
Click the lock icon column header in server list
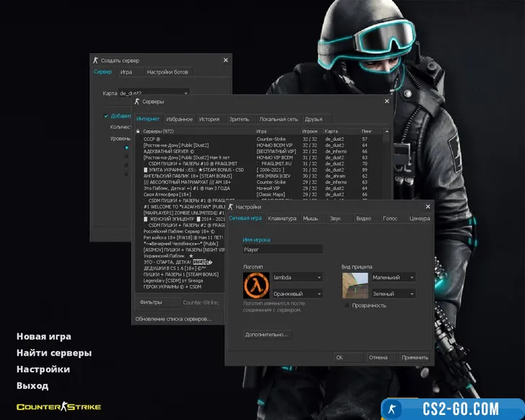click(x=137, y=131)
